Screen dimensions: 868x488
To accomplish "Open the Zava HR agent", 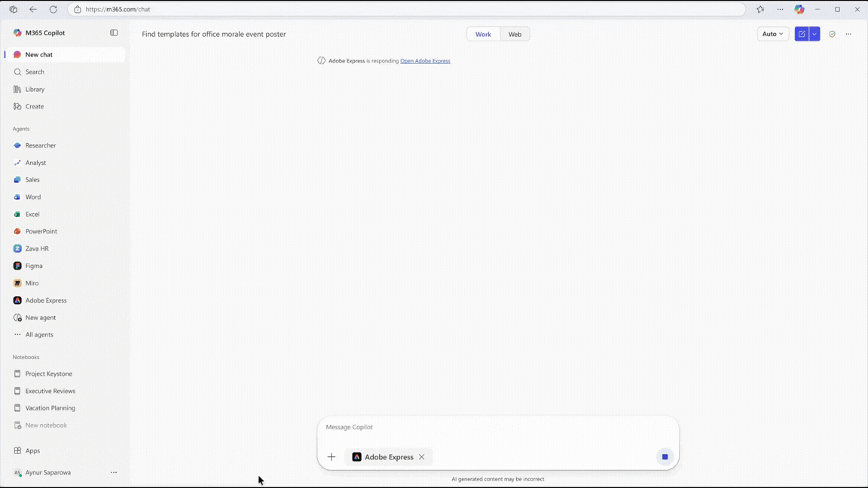I will point(37,249).
